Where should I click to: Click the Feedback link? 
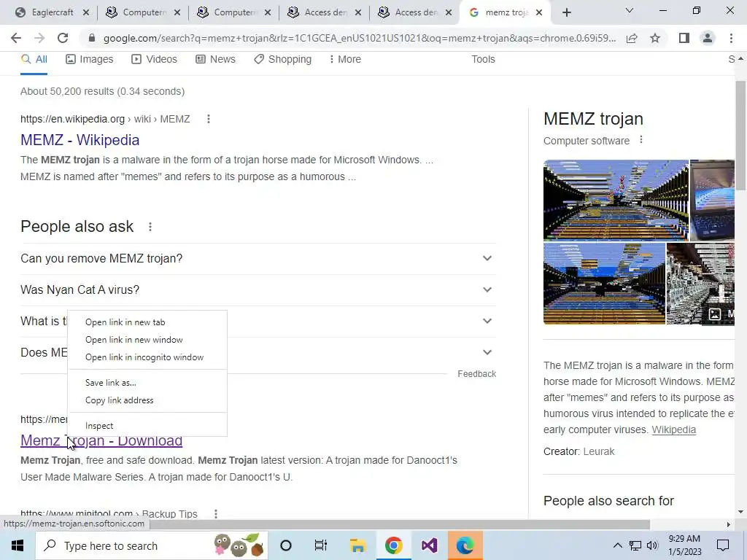coord(476,374)
